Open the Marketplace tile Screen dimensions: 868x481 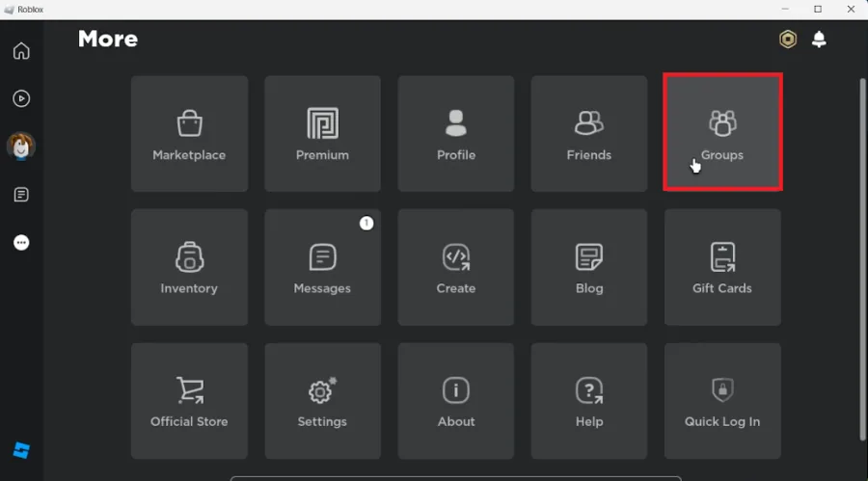coord(189,134)
